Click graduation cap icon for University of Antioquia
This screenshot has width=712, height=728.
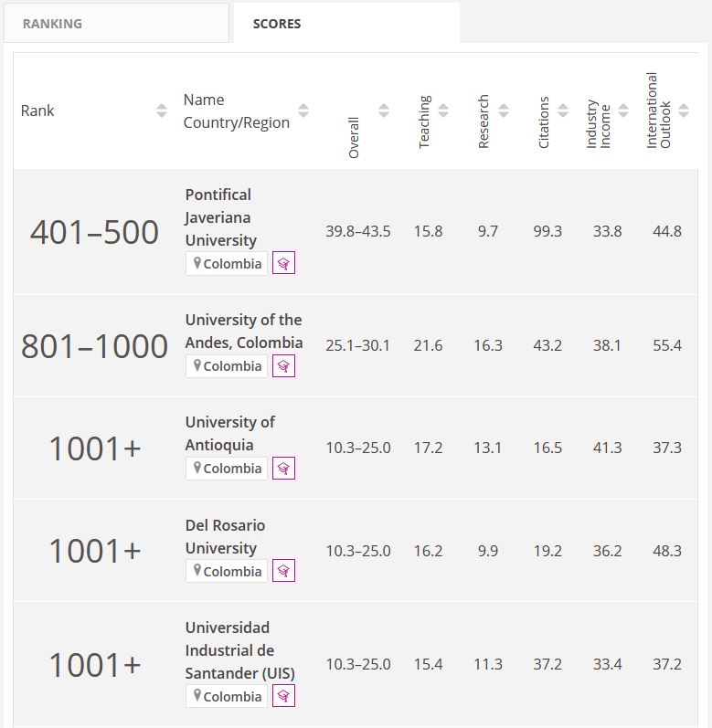(x=283, y=469)
